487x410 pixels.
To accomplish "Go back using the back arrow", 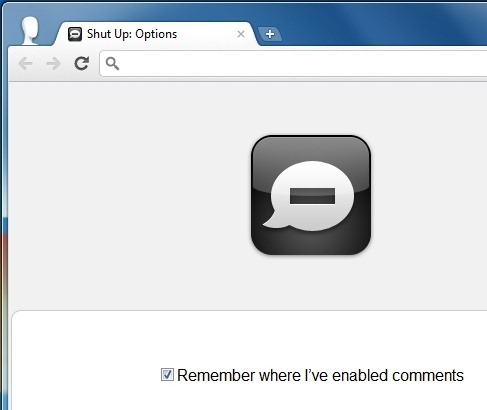I will pyautogui.click(x=26, y=63).
